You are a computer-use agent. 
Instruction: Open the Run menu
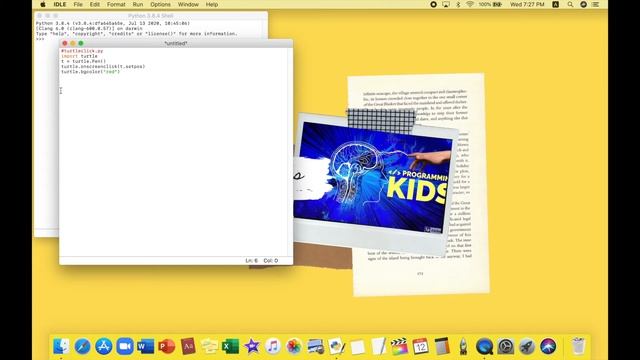tap(138, 4)
